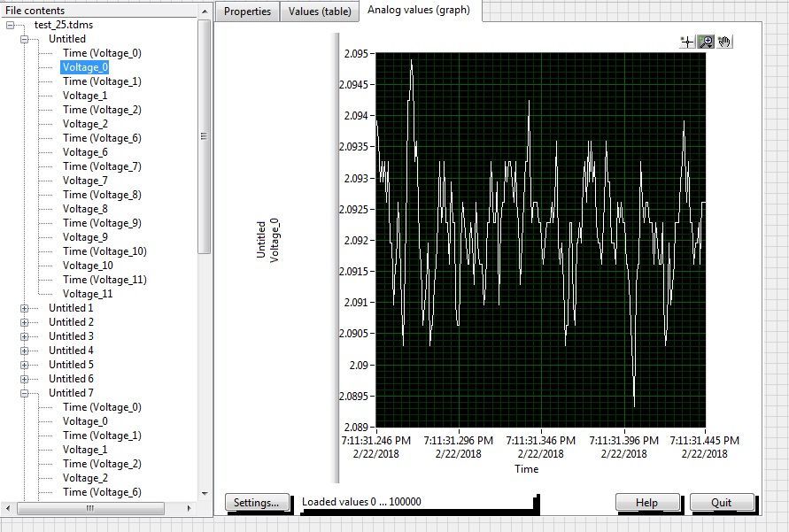Viewport: 789px width, 532px height.
Task: Select the Voltage_11 channel
Action: [x=88, y=294]
